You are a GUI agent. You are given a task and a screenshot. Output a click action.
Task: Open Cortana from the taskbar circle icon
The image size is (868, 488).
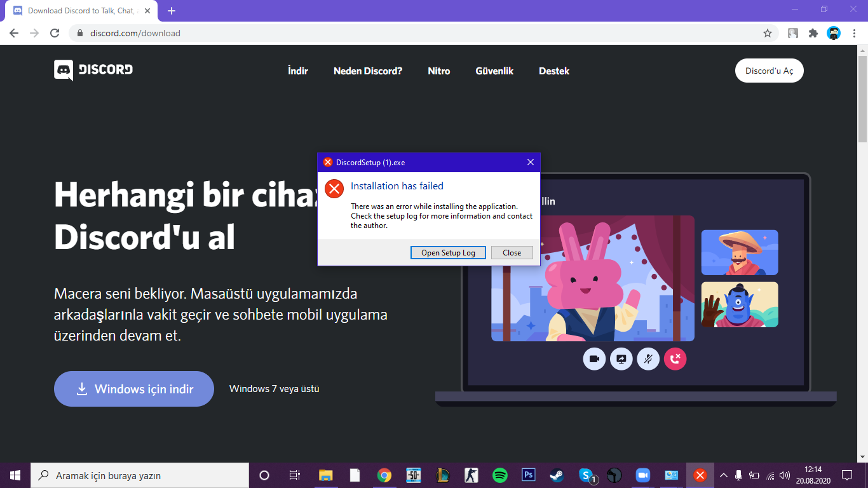[264, 475]
